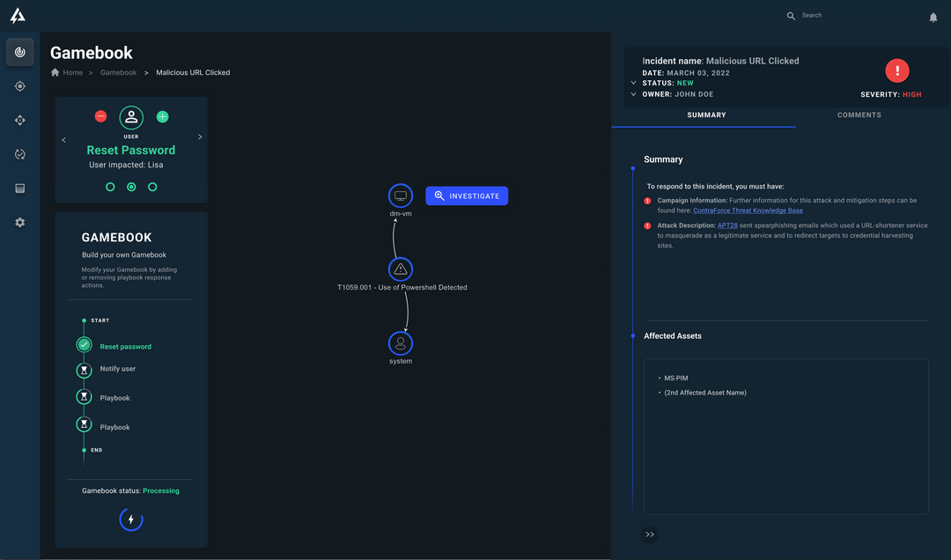Open the APT28 link
Screen dimensions: 951x560
[x=727, y=225]
